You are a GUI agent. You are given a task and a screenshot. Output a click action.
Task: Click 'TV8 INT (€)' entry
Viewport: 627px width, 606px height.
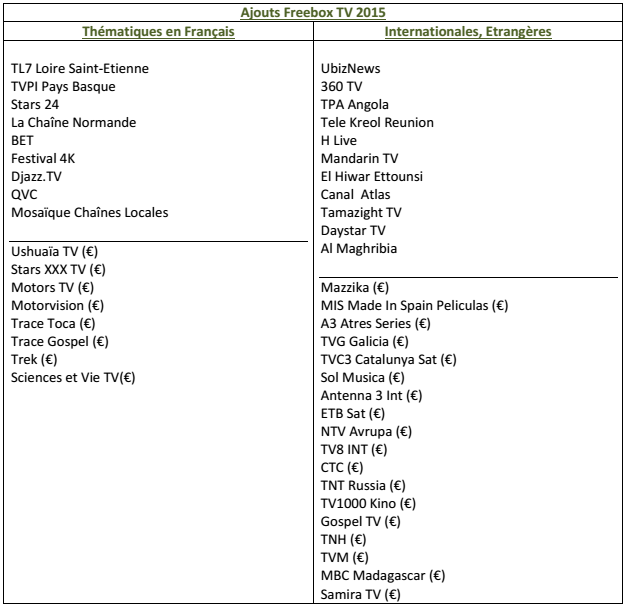pyautogui.click(x=354, y=450)
